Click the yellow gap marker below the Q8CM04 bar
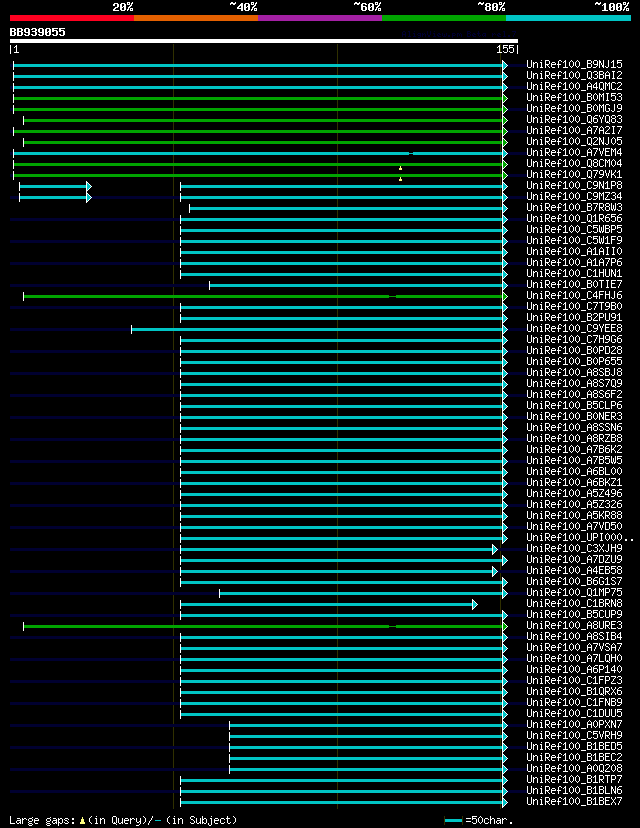Image resolution: width=640 pixels, height=828 pixels. [x=400, y=168]
